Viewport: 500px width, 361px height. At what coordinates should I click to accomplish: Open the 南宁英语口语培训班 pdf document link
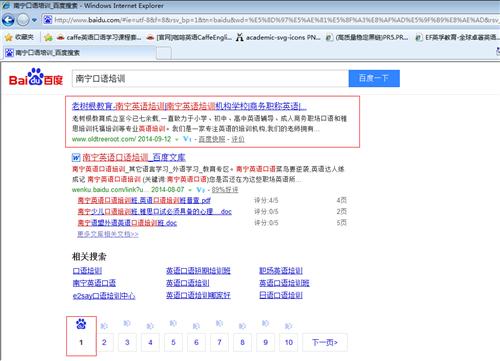click(144, 200)
